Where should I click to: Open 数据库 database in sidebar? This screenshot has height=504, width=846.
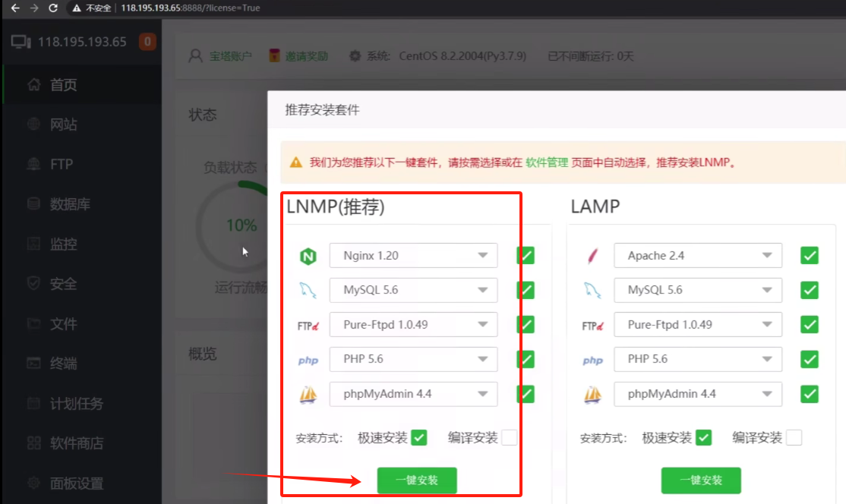coord(82,204)
